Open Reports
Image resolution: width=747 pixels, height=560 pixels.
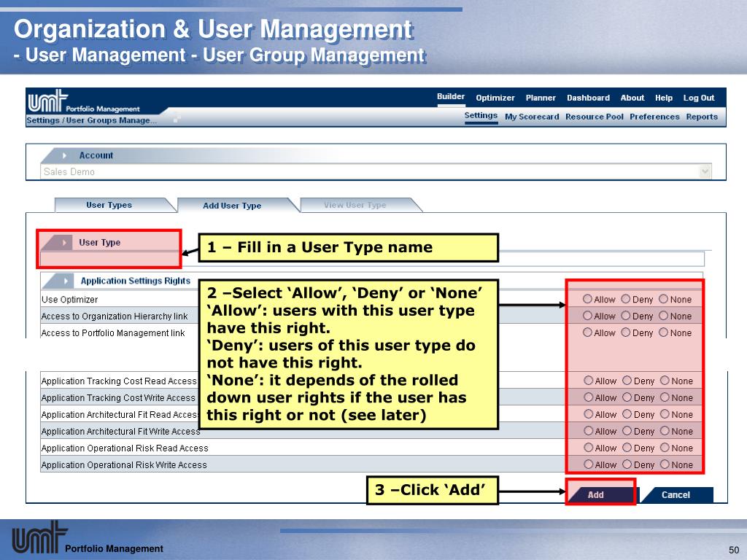(702, 117)
